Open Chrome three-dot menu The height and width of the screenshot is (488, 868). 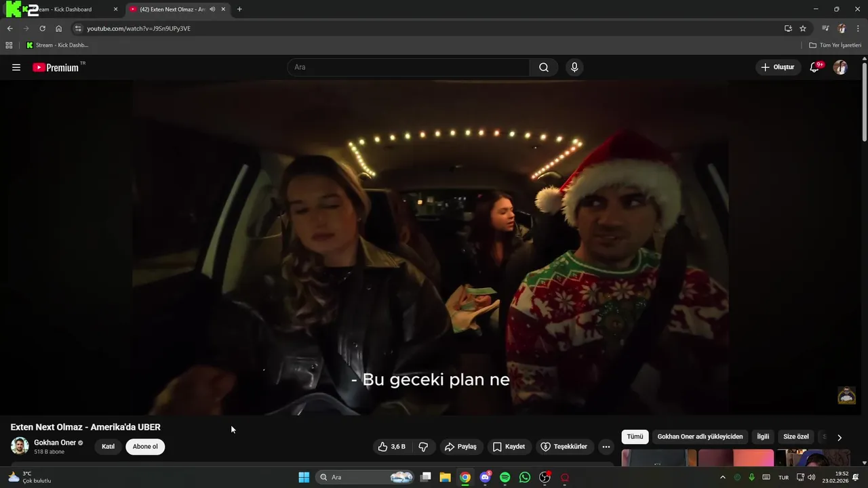[858, 28]
